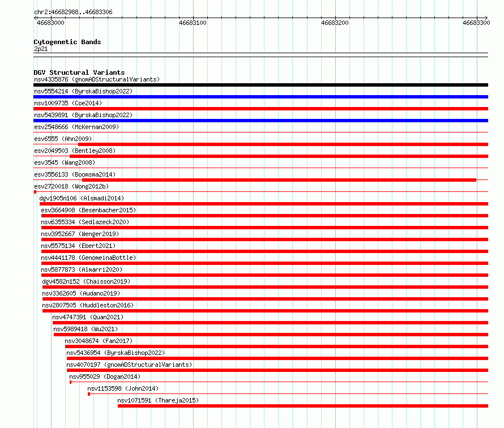Select nsv3362605 (Audano2019) label
Image resolution: width=504 pixels, height=428 pixels.
(x=81, y=293)
